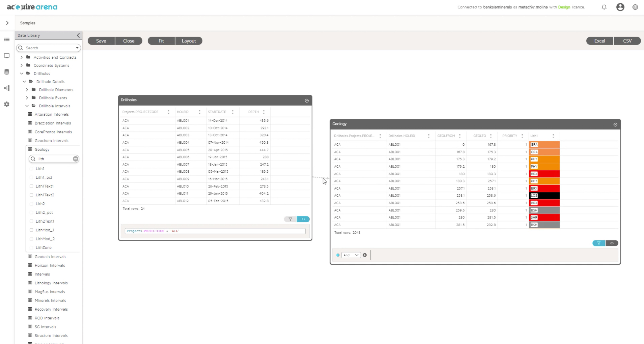Image resolution: width=644 pixels, height=344 pixels.
Task: Click the database icon in left sidebar
Action: click(x=7, y=72)
